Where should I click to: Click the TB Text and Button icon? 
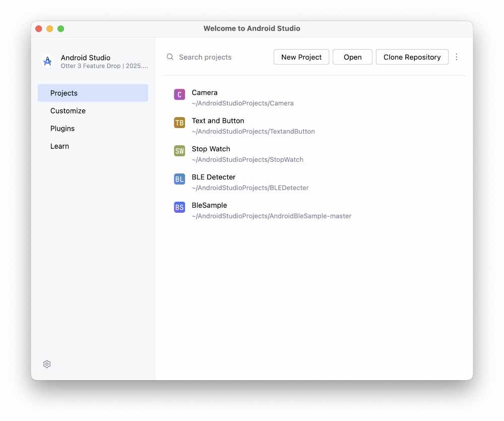click(179, 123)
